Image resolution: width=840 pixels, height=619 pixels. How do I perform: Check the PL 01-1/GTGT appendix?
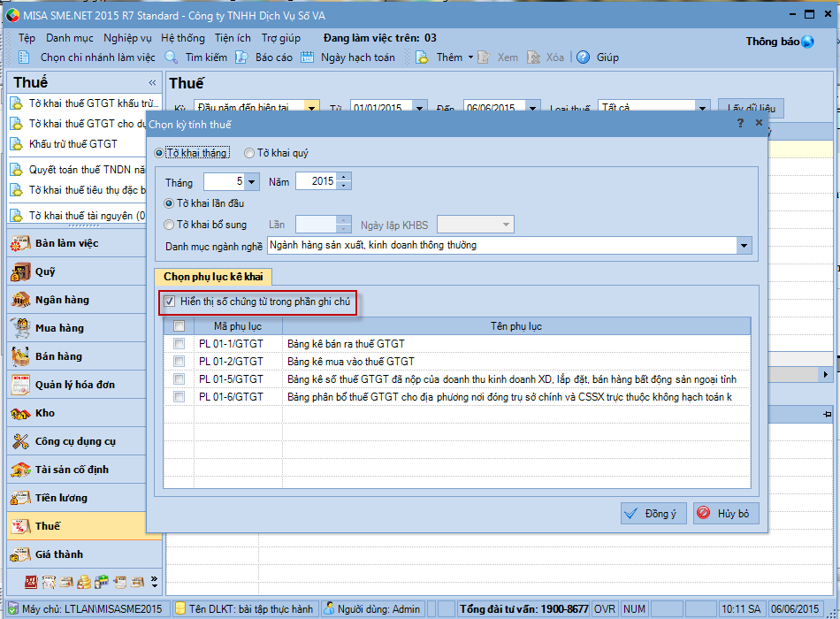click(x=179, y=343)
